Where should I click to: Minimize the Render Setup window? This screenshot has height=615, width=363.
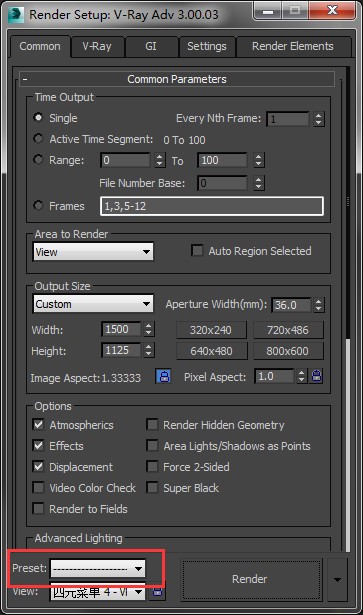(x=267, y=11)
